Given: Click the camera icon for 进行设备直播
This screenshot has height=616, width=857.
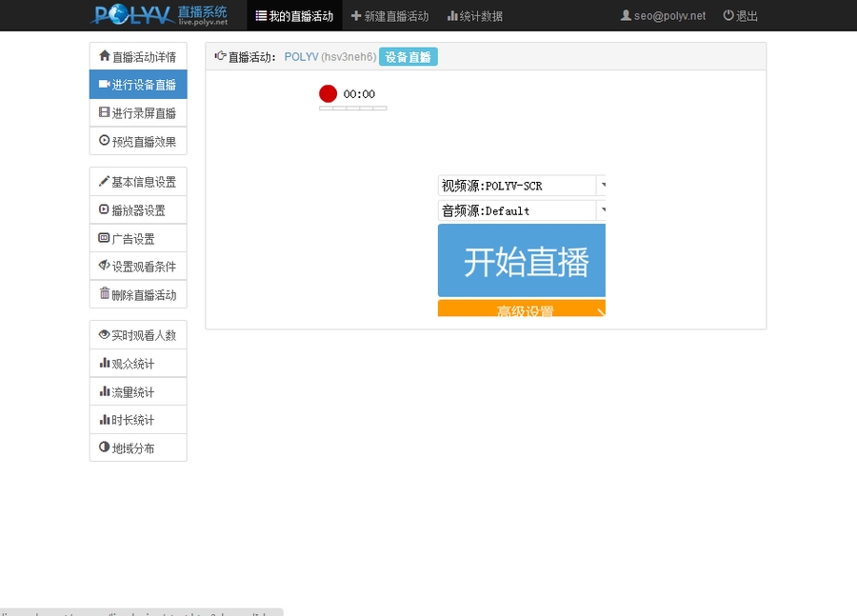Looking at the screenshot, I should (x=104, y=84).
